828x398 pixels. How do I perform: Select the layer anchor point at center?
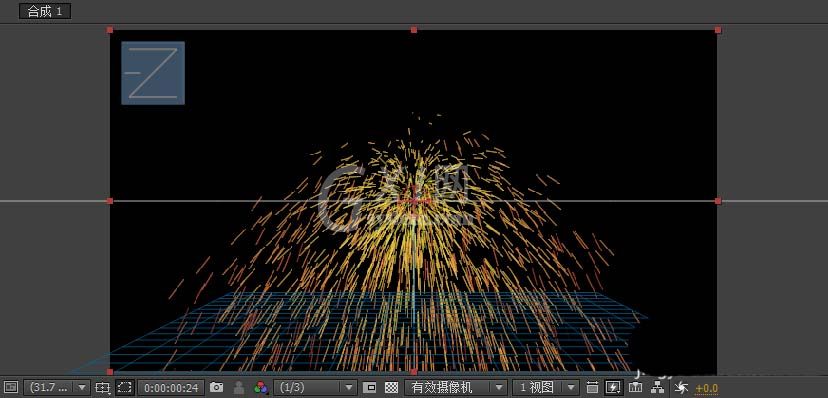tap(414, 201)
